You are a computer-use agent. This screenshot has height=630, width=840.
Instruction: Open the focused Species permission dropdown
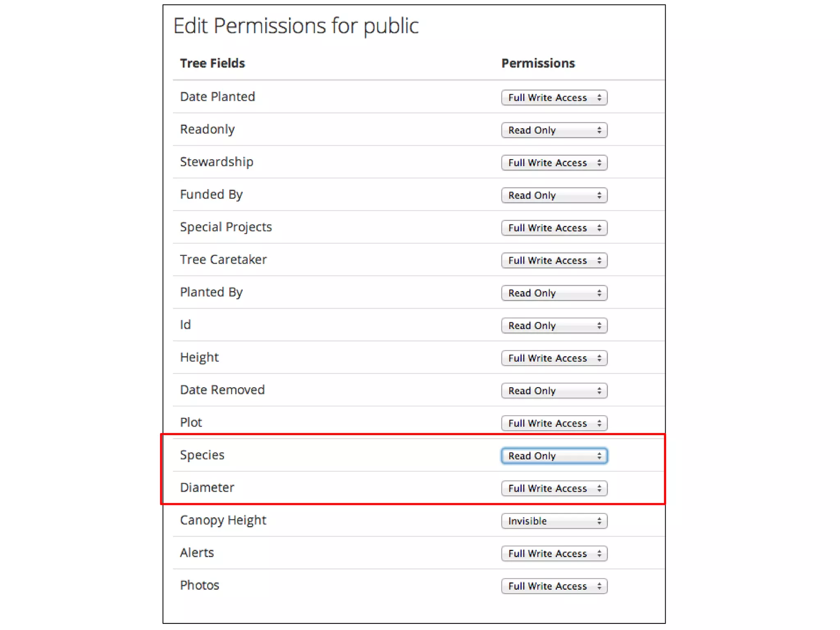point(554,456)
